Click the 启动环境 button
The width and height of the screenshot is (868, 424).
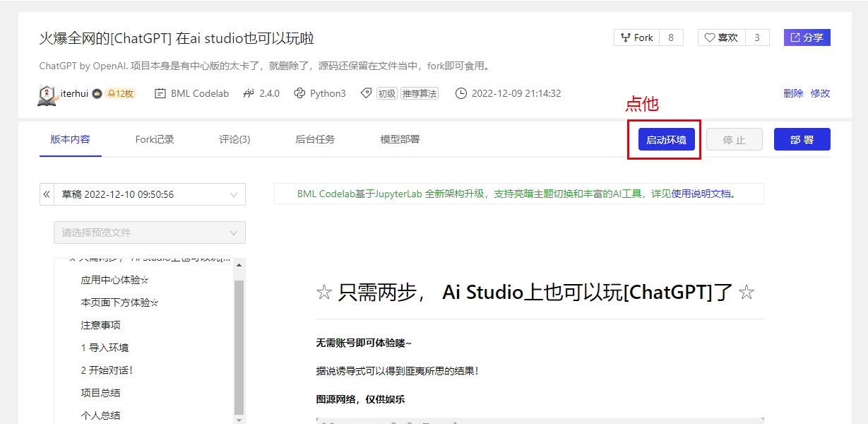click(x=666, y=140)
